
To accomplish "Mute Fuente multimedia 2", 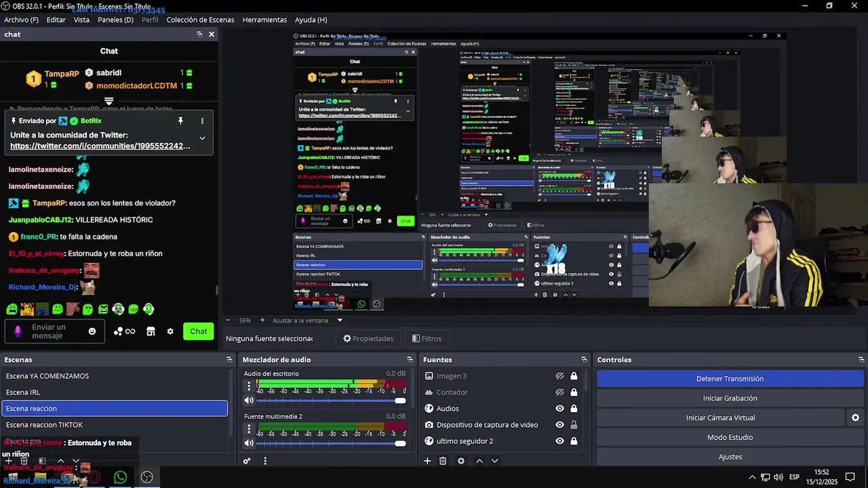I will coord(249,443).
